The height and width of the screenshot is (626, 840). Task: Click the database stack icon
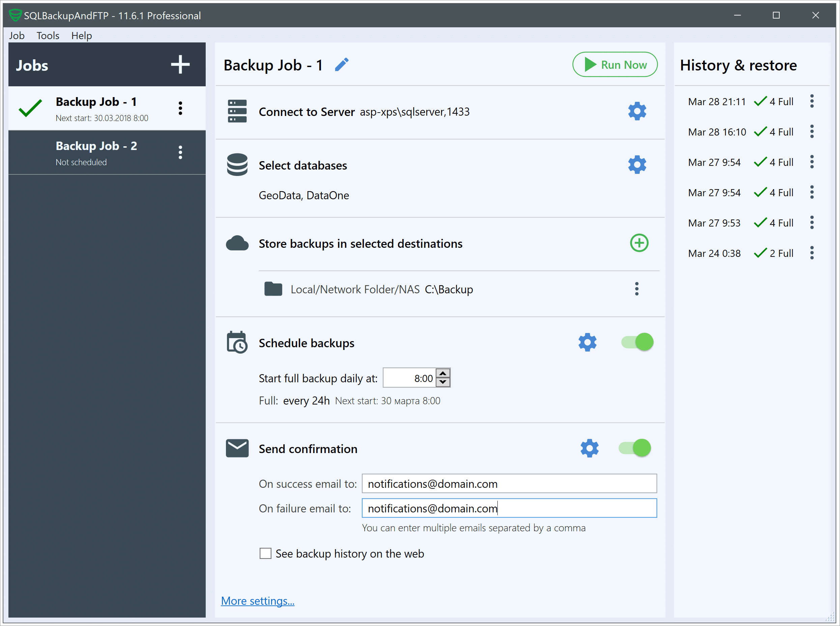[x=237, y=165]
